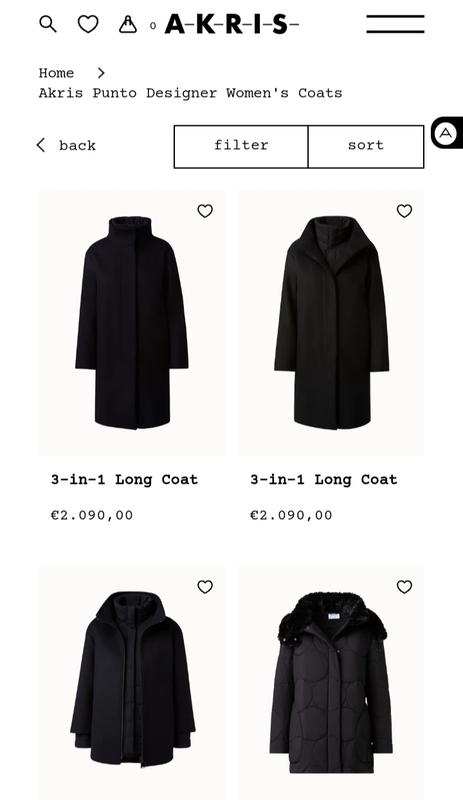Open the shopping bag icon

click(x=128, y=24)
